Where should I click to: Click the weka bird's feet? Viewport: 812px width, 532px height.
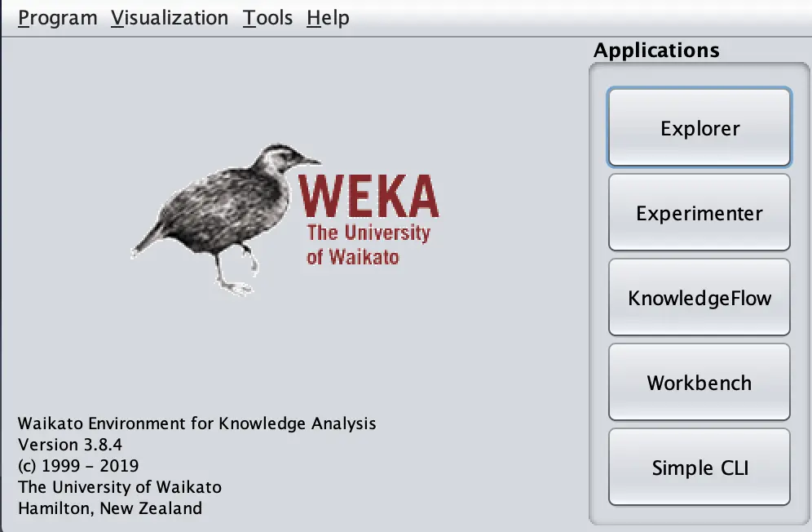pyautogui.click(x=237, y=286)
